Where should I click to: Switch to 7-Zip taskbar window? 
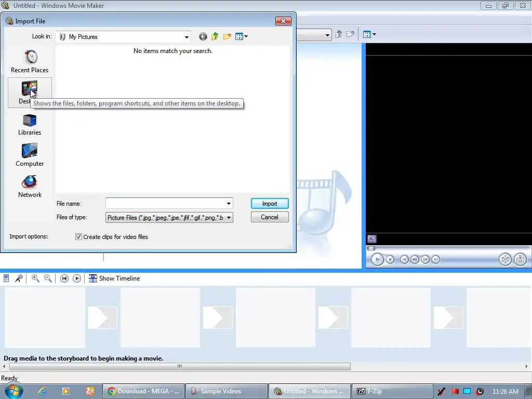(393, 391)
